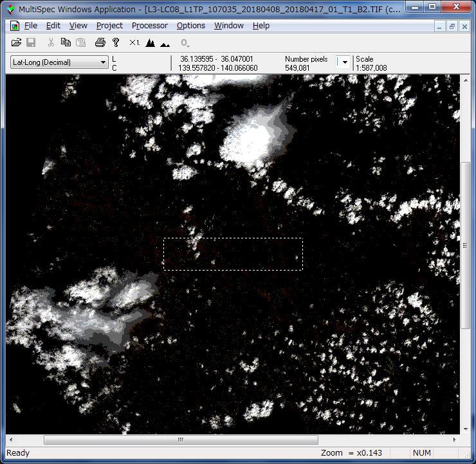Image resolution: width=476 pixels, height=464 pixels.
Task: Click the Paste clipboard icon
Action: (x=80, y=42)
